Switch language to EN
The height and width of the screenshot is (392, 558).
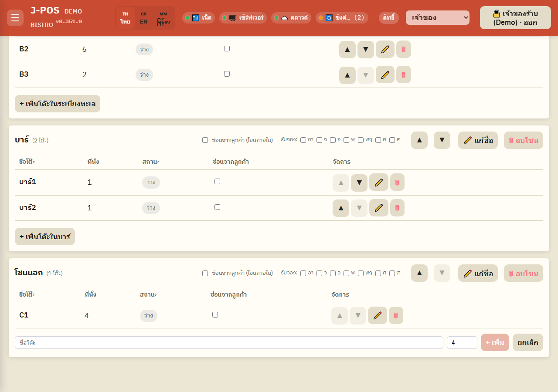[143, 18]
